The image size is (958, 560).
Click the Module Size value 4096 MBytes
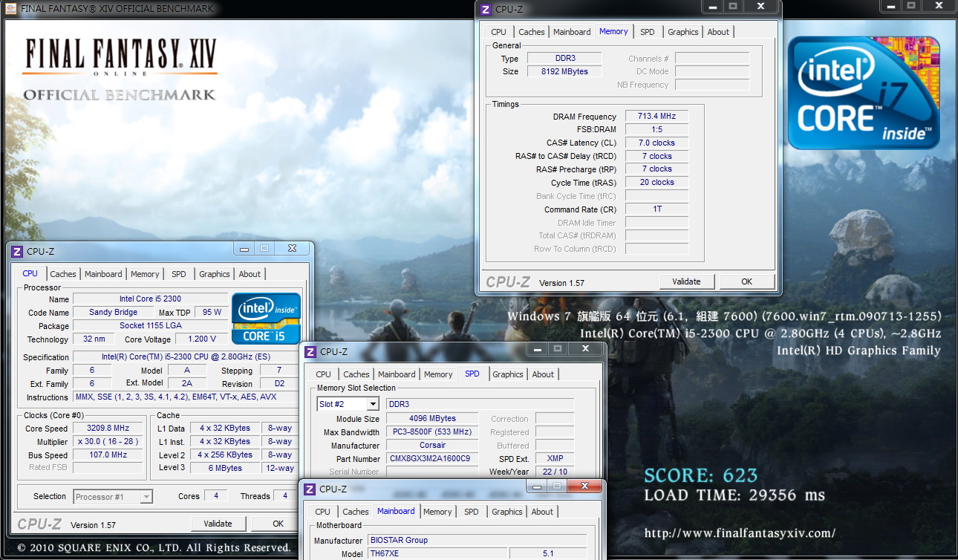click(x=432, y=419)
